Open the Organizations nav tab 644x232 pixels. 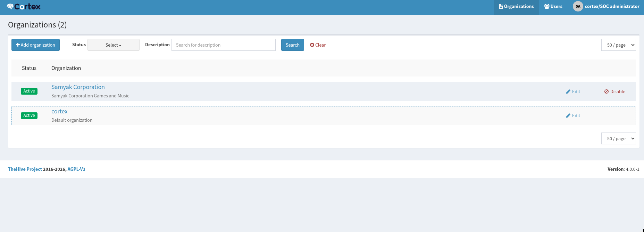click(x=516, y=7)
